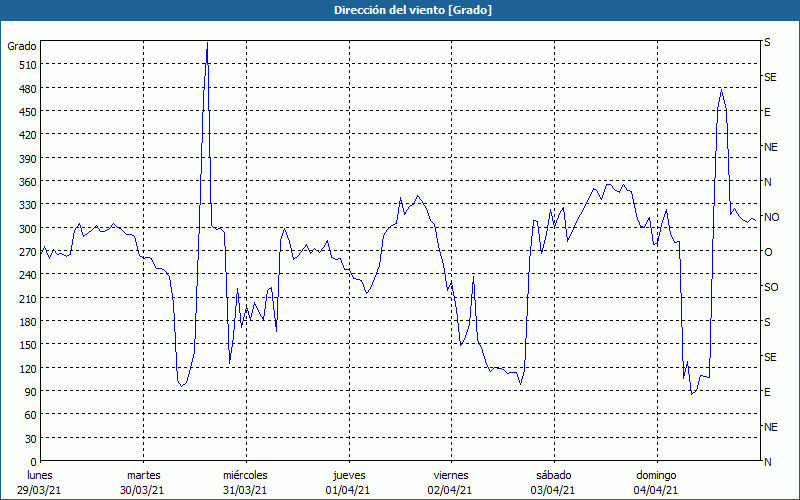Click the "SE" compass label level with 120
Viewport: 800px width, 500px height.
pos(770,357)
